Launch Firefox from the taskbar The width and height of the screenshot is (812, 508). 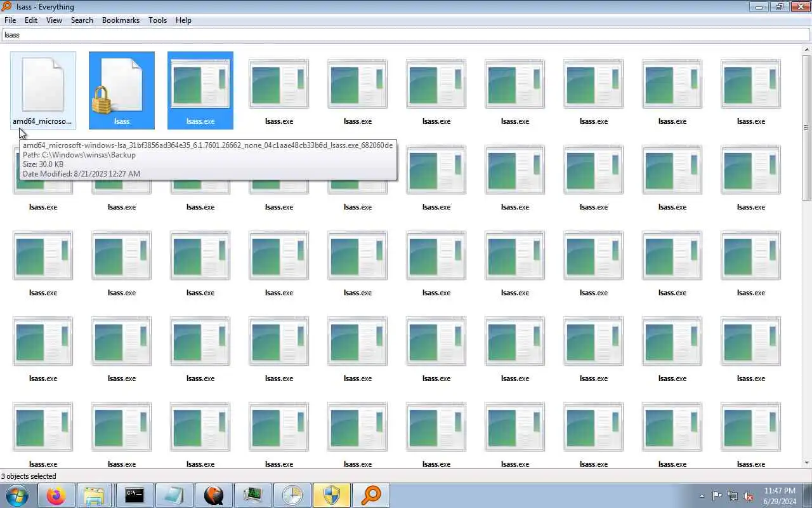[x=56, y=495]
